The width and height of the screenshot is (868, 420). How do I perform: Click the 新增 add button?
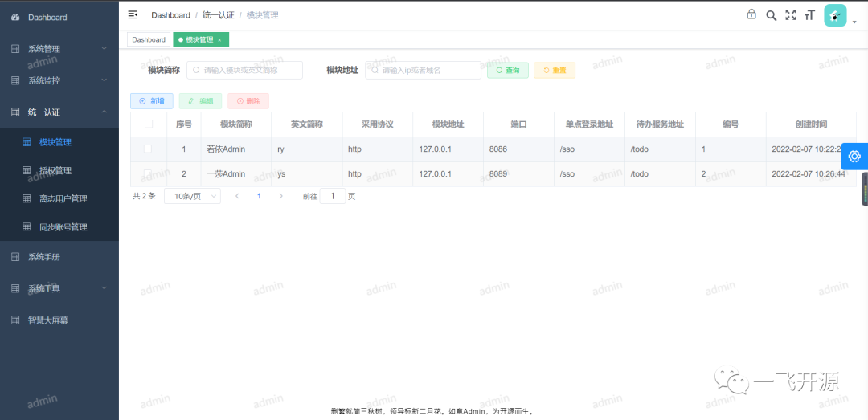coord(152,100)
